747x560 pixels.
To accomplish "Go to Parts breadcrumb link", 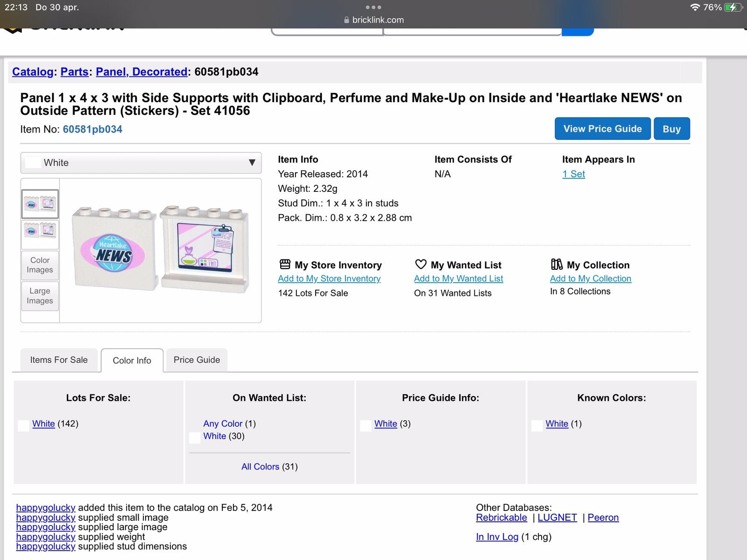I will (75, 72).
